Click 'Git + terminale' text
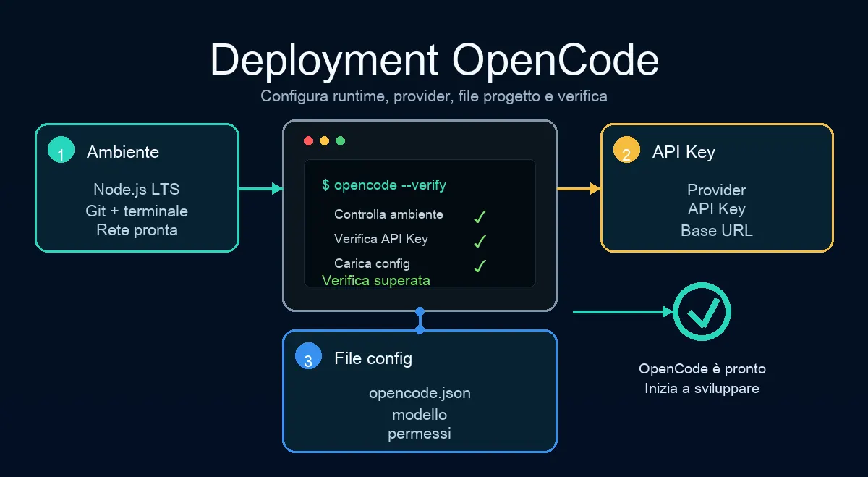 coord(137,211)
